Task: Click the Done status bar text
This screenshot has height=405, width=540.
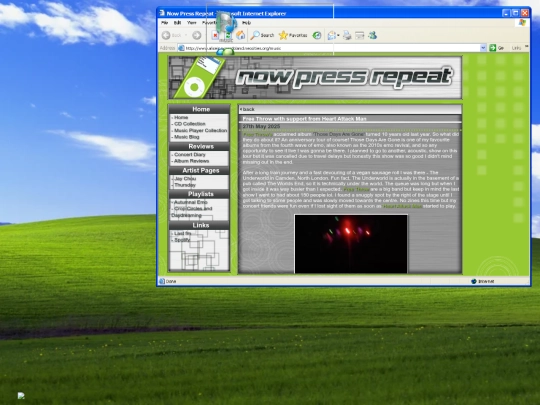Action: click(171, 281)
